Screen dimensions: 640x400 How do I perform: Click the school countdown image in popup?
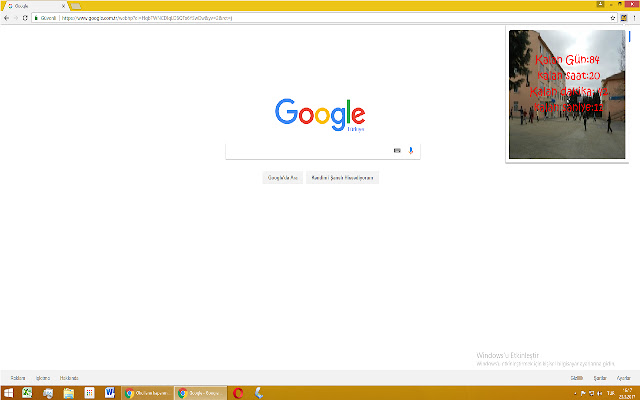(567, 94)
